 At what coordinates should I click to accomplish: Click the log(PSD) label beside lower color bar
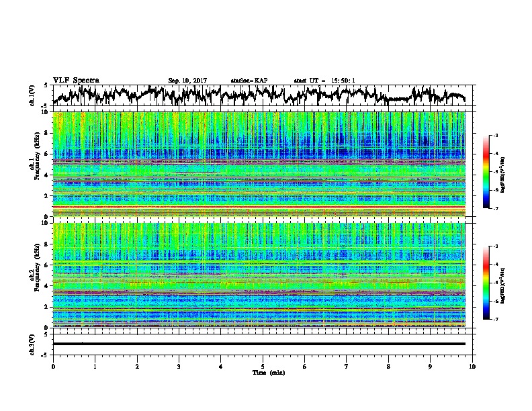pyautogui.click(x=503, y=285)
